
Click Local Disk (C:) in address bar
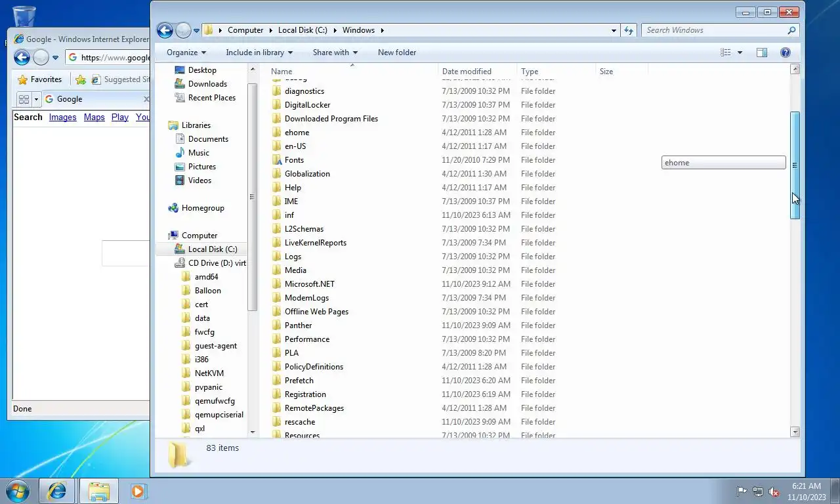click(303, 30)
